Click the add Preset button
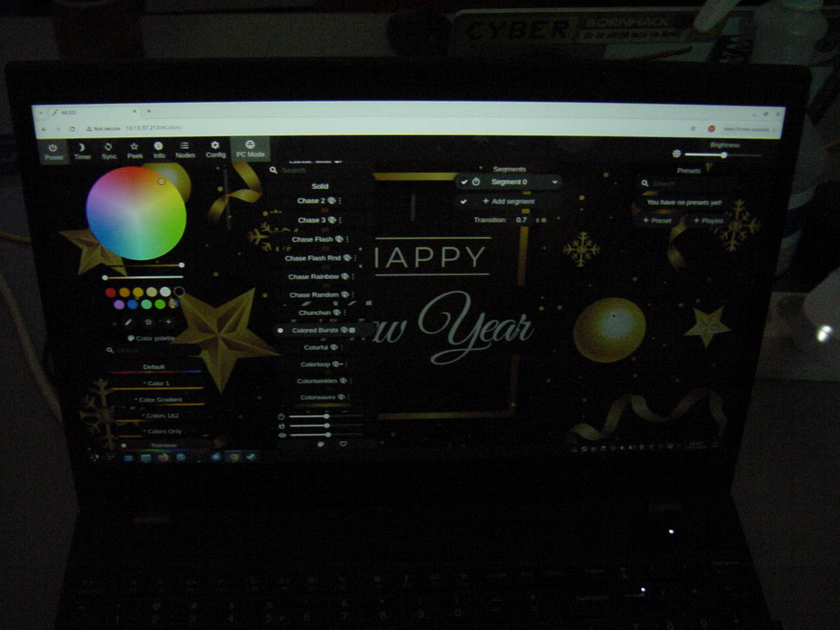The width and height of the screenshot is (840, 630). 657,220
